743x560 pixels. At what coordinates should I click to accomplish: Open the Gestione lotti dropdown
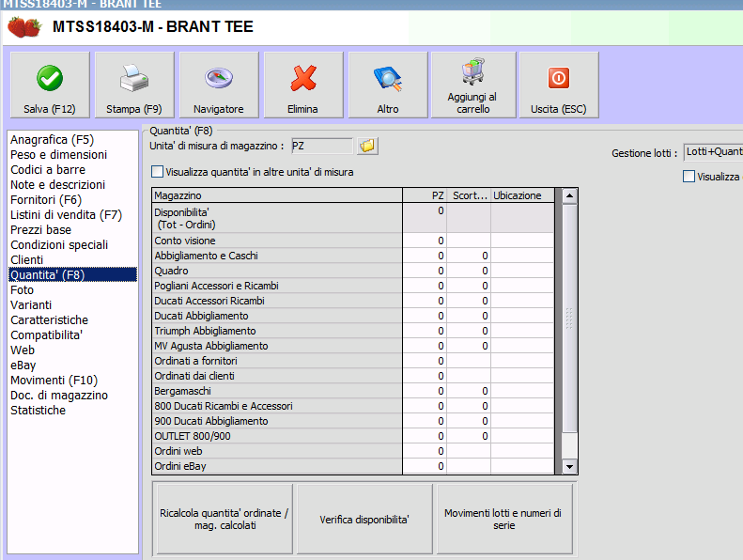click(713, 151)
